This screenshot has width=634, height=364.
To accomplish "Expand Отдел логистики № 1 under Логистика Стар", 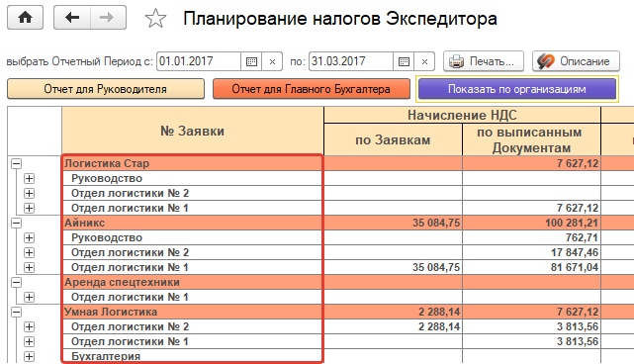I will (x=29, y=209).
